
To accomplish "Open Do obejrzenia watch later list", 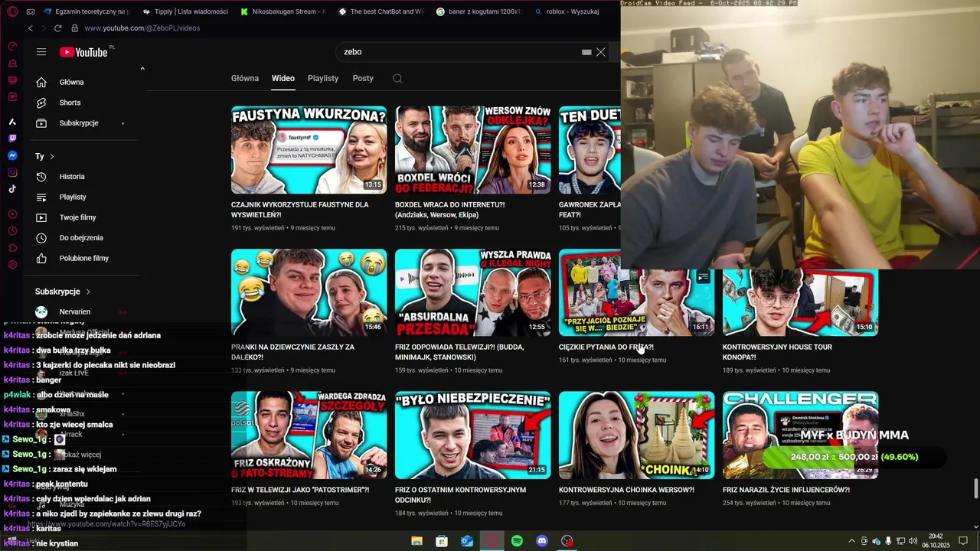I will 83,238.
